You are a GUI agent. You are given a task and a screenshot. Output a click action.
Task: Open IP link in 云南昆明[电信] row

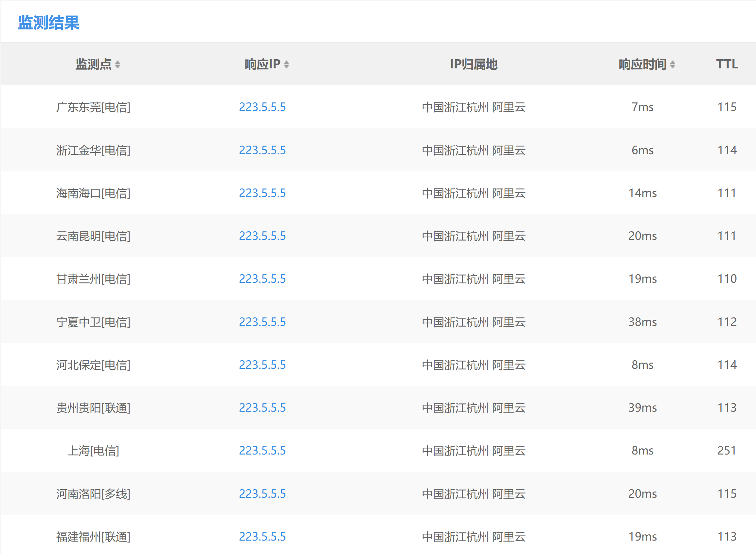262,236
